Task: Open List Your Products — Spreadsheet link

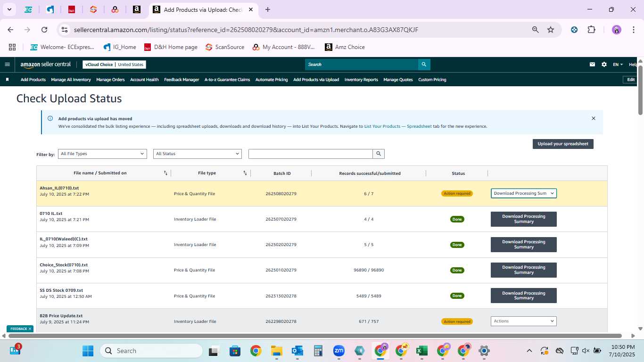Action: (398, 126)
